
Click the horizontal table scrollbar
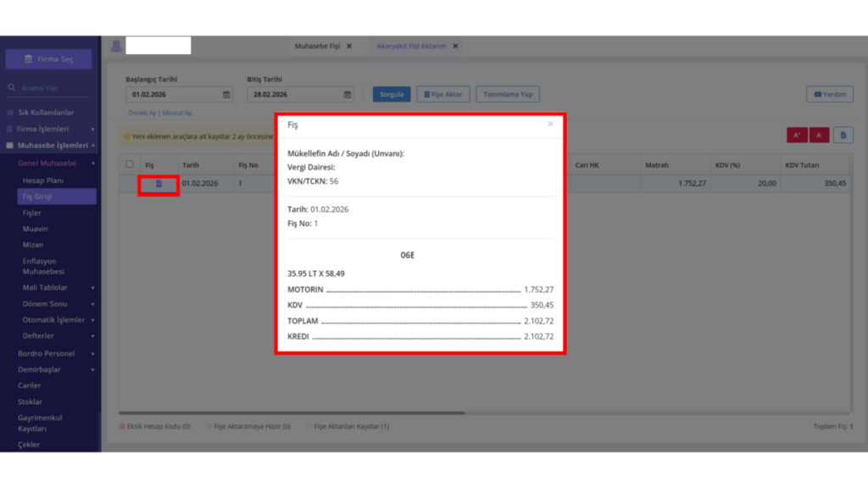(x=292, y=413)
